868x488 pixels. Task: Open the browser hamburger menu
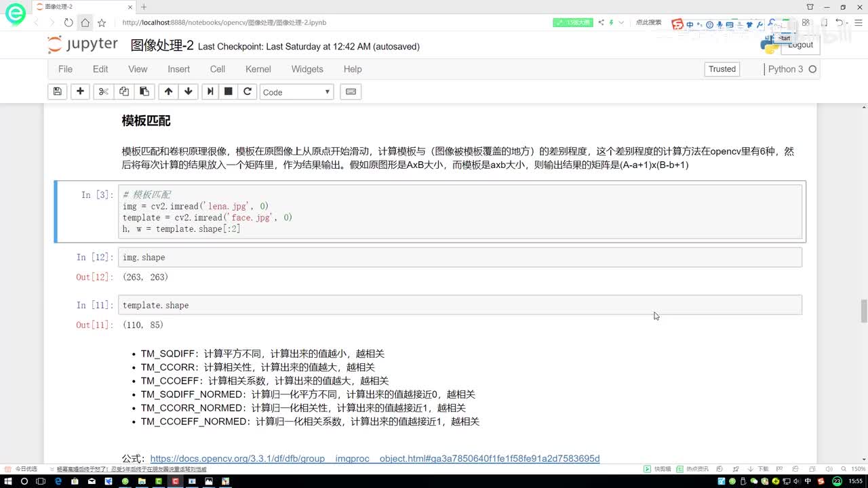[x=858, y=22]
